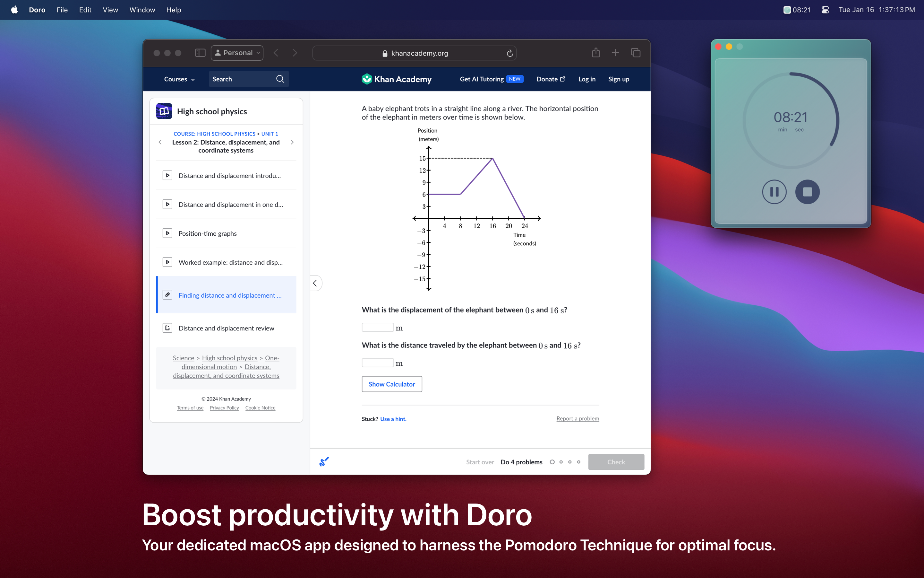Go to the previous lesson arrow

(x=160, y=142)
